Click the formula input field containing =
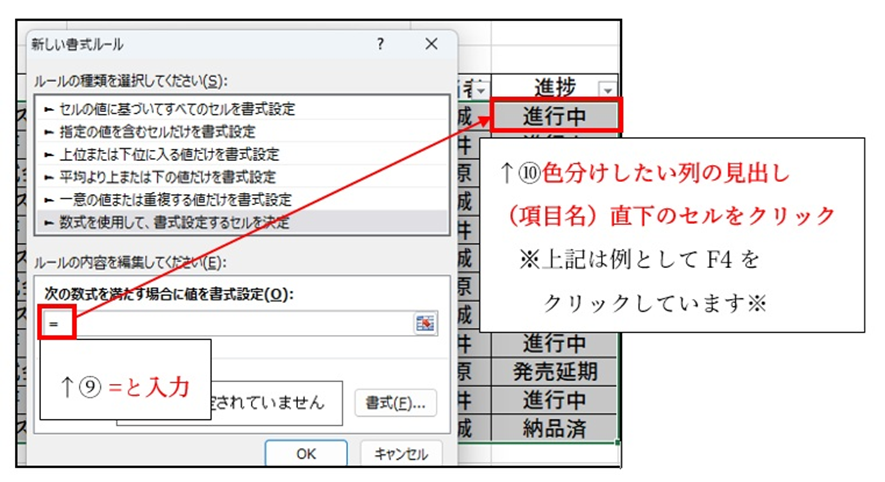 click(230, 323)
